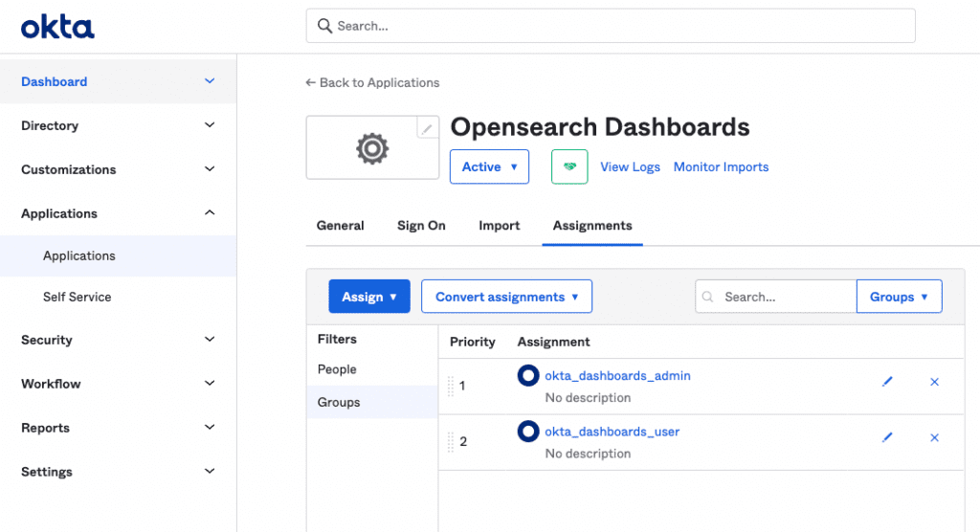Remove okta_dashboards_user assignment with X icon
Screen dimensions: 980x532
(x=934, y=437)
